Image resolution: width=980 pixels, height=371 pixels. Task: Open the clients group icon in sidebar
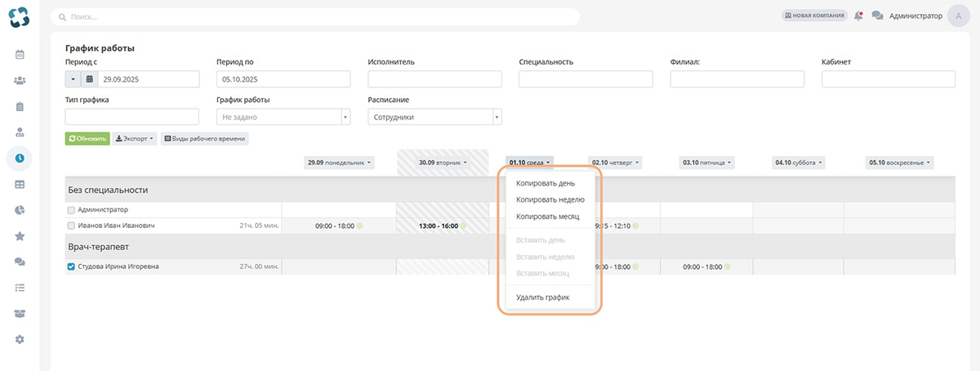point(20,80)
